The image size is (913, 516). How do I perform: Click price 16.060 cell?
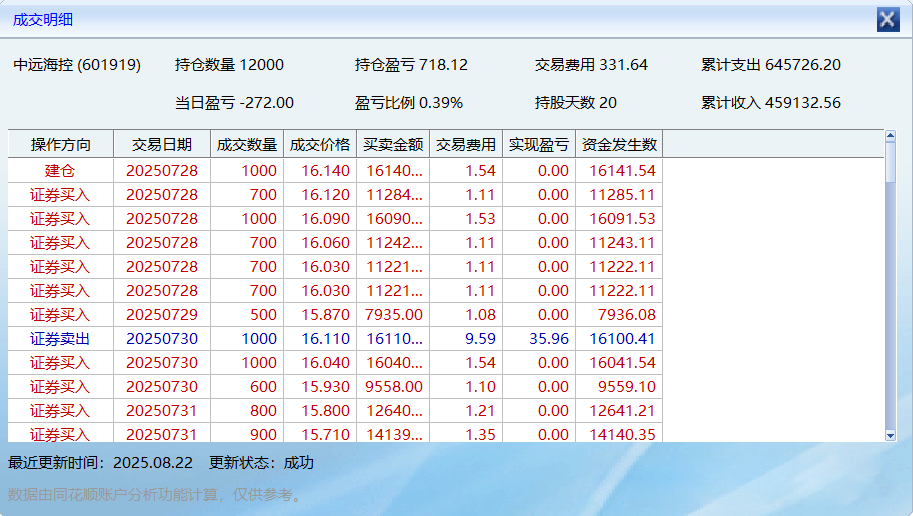point(320,242)
